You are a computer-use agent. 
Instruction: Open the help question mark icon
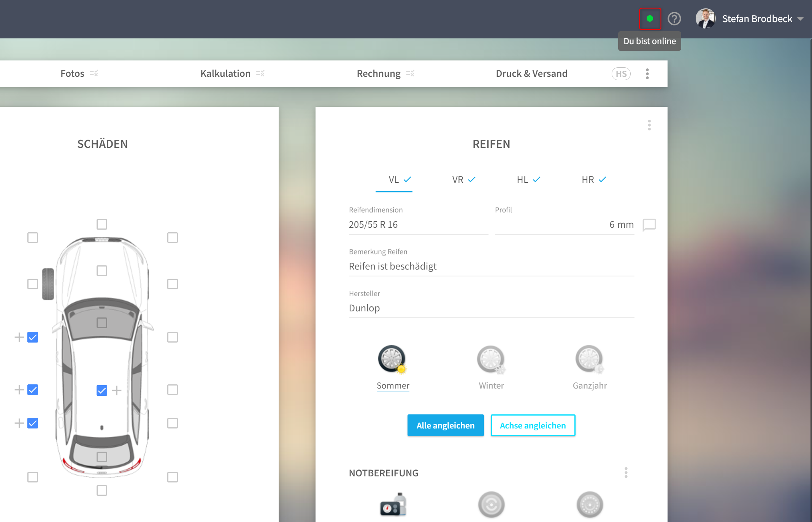pyautogui.click(x=674, y=19)
